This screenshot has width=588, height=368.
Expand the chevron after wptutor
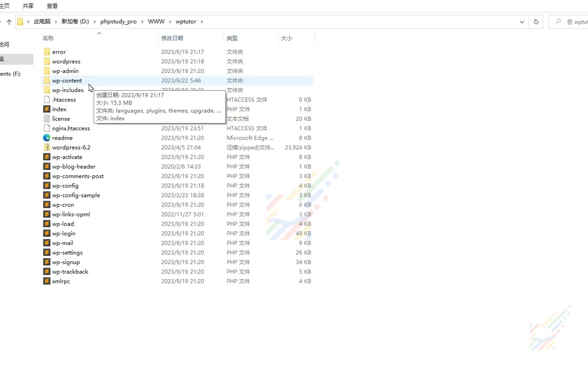pyautogui.click(x=202, y=21)
